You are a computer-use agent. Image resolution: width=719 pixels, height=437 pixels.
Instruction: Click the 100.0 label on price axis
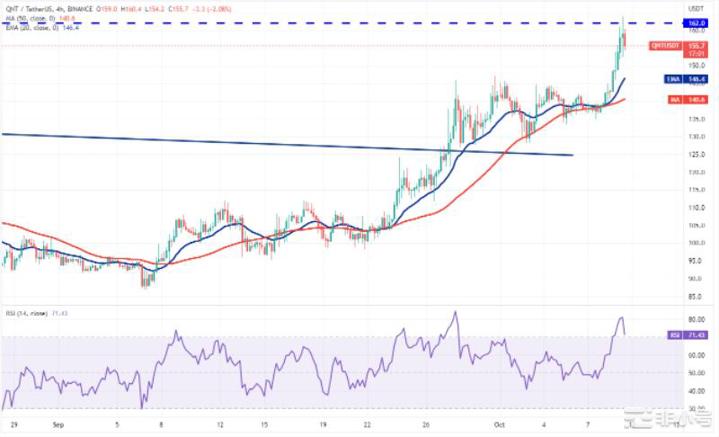[x=665, y=243]
